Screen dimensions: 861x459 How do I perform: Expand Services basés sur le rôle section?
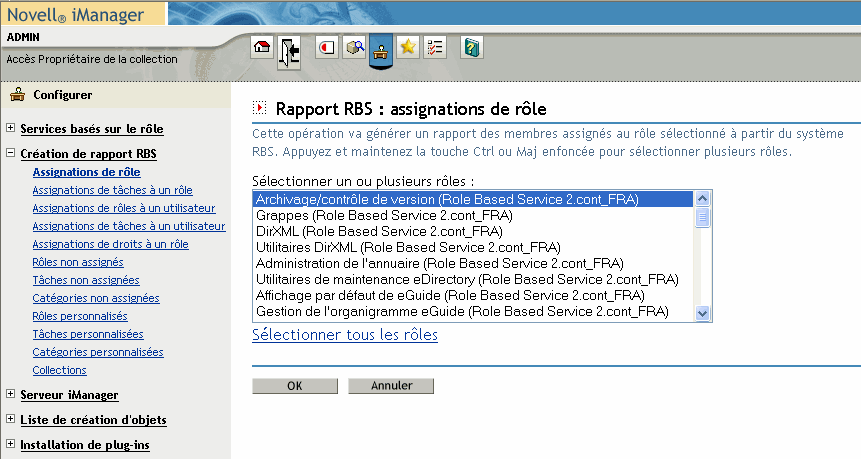(10, 127)
